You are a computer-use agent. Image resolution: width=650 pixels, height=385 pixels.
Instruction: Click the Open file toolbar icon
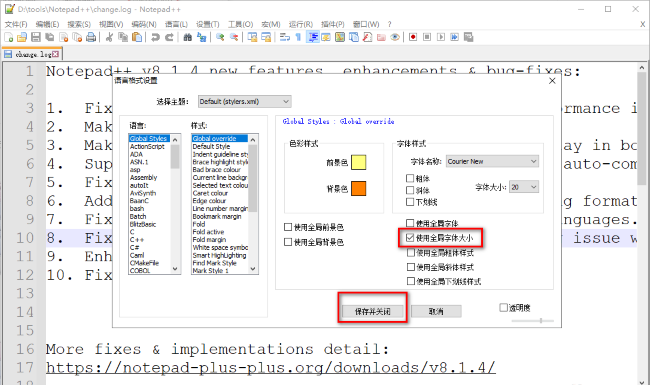click(22, 37)
